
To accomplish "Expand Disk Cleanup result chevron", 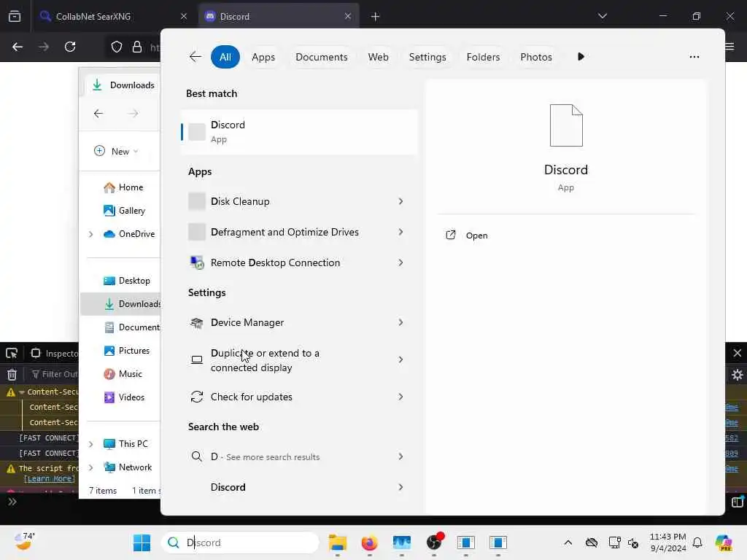I will [x=400, y=201].
